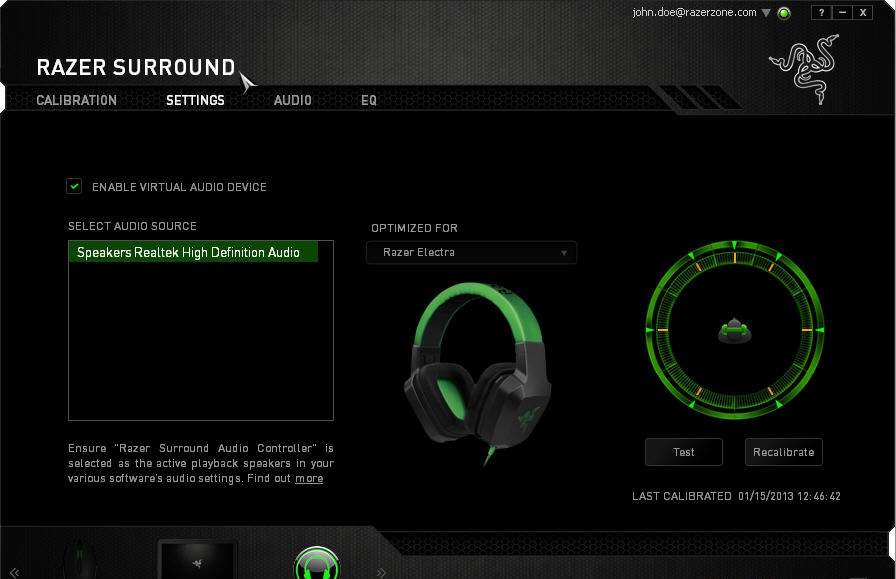Click the Test button
The width and height of the screenshot is (896, 579).
pyautogui.click(x=683, y=452)
